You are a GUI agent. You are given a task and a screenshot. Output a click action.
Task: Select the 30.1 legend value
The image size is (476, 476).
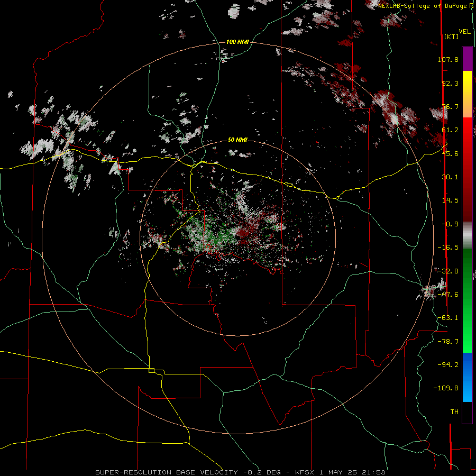coord(450,177)
